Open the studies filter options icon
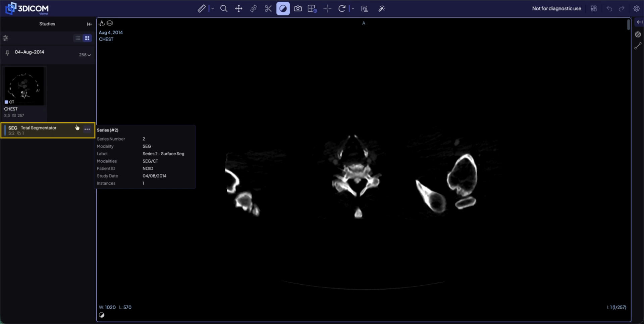Screen dimensions: 644x324 [5, 38]
